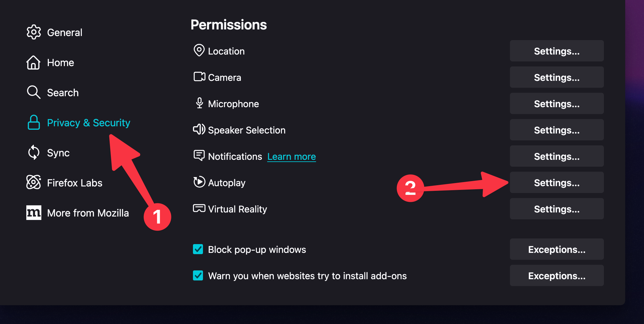Click the Home house icon
644x324 pixels.
click(33, 62)
